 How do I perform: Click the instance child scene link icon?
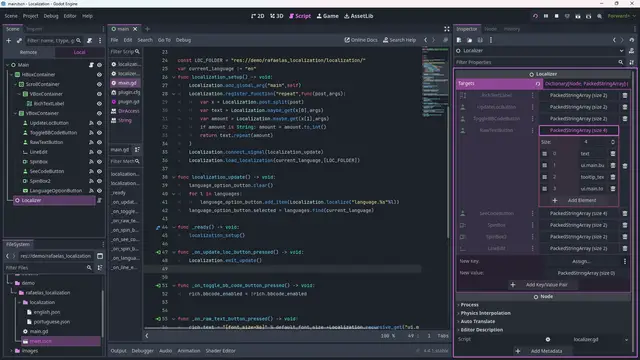pyautogui.click(x=19, y=40)
